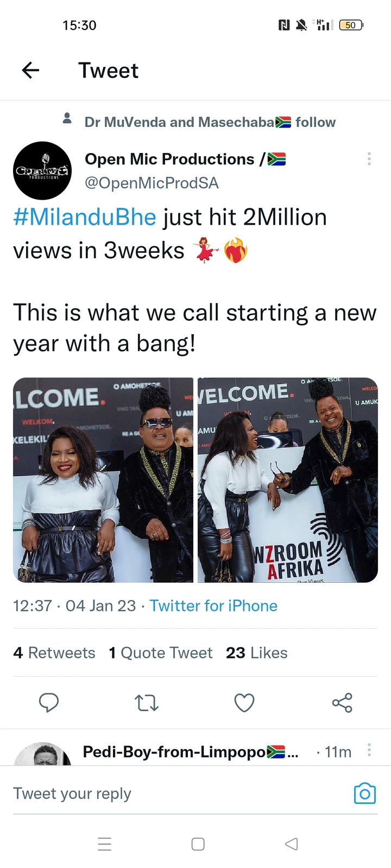Open the left tweet photo
Image resolution: width=391 pixels, height=868 pixels.
pos(103,480)
